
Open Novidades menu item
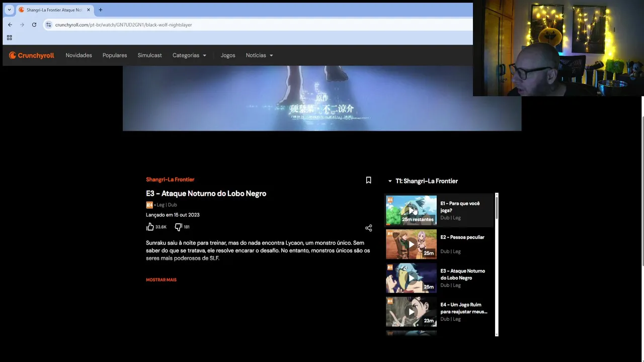(78, 55)
